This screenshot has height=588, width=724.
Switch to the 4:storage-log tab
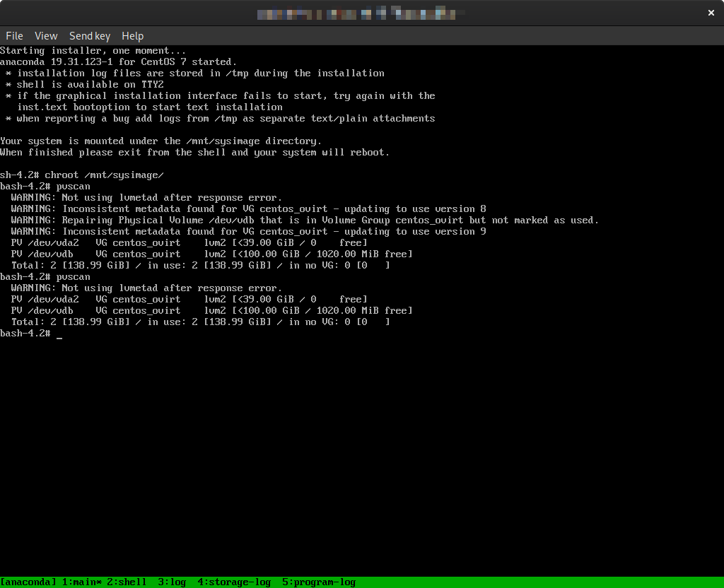point(234,582)
